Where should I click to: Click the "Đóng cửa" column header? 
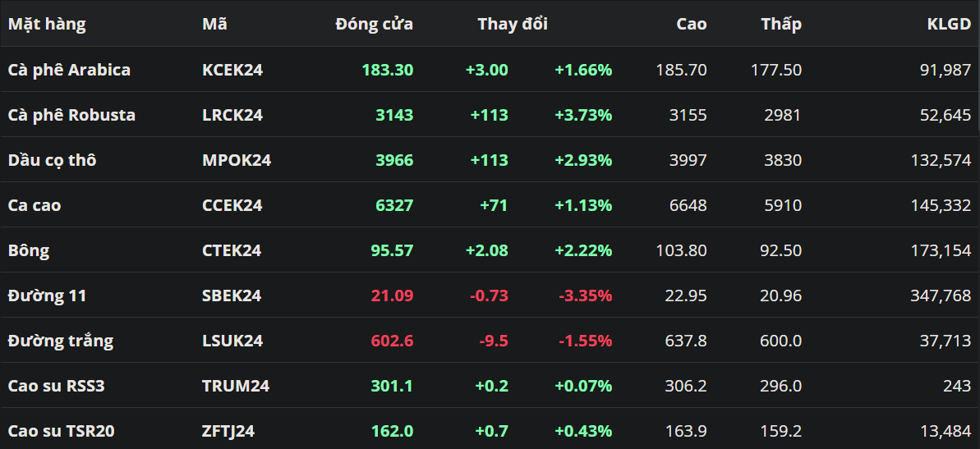coord(374,24)
